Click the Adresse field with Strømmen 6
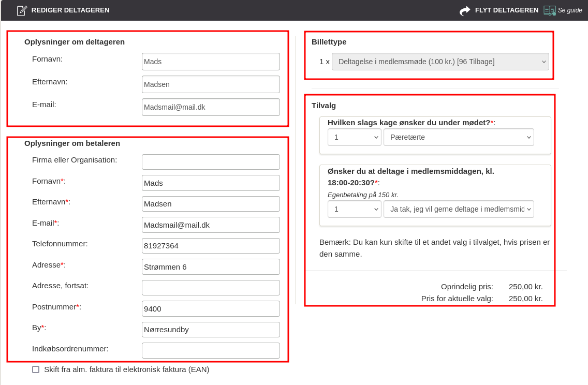This screenshot has height=385, width=588. [211, 267]
